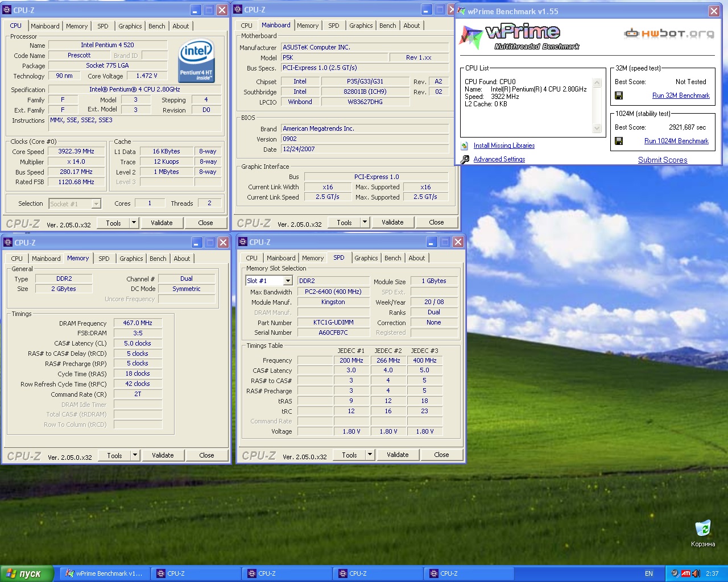
Task: Switch to Bench tab in top-left CPU-Z
Action: point(157,26)
